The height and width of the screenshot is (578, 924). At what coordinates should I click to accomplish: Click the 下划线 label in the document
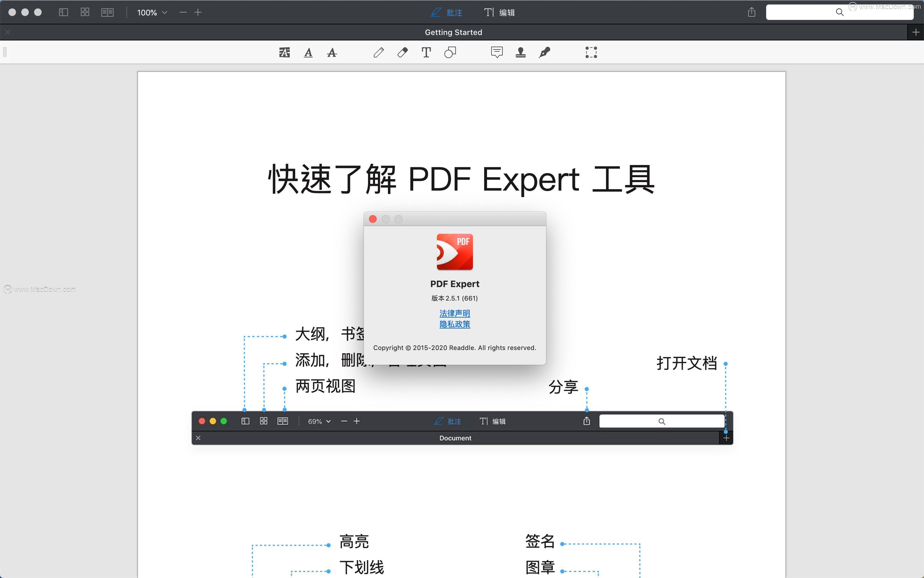[362, 567]
